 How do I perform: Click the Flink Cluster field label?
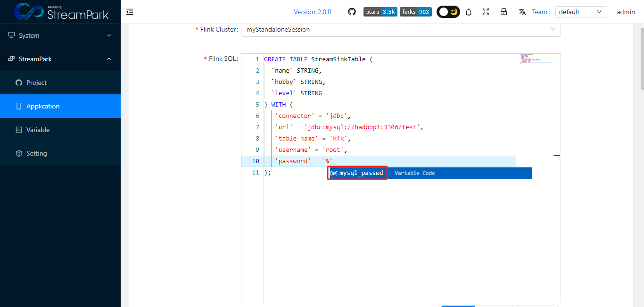(217, 29)
